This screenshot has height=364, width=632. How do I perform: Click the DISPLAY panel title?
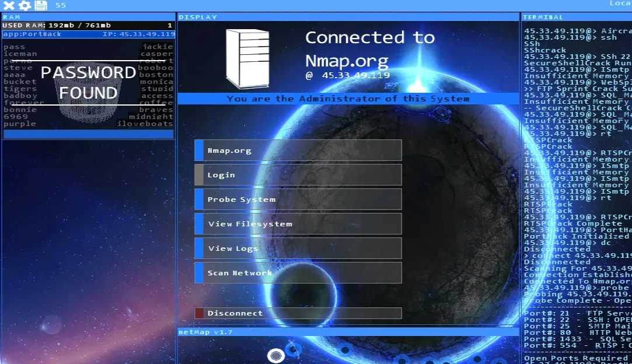coord(198,17)
